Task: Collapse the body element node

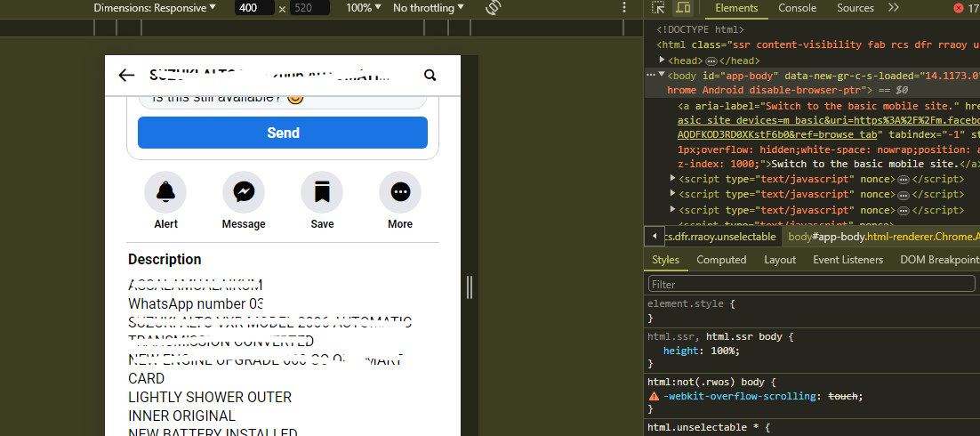Action: [662, 75]
